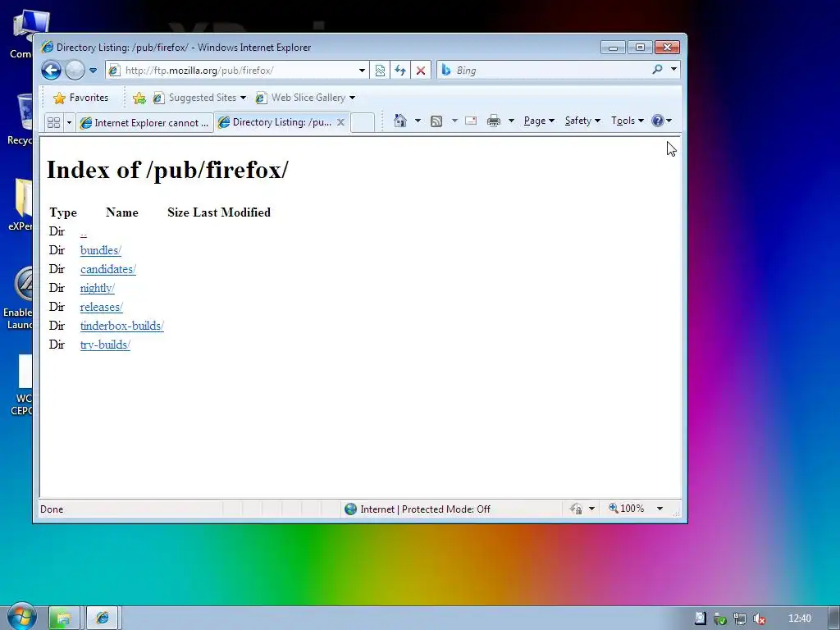Click the Internet Explorer taskbar button
The height and width of the screenshot is (630, 840).
pos(103,619)
